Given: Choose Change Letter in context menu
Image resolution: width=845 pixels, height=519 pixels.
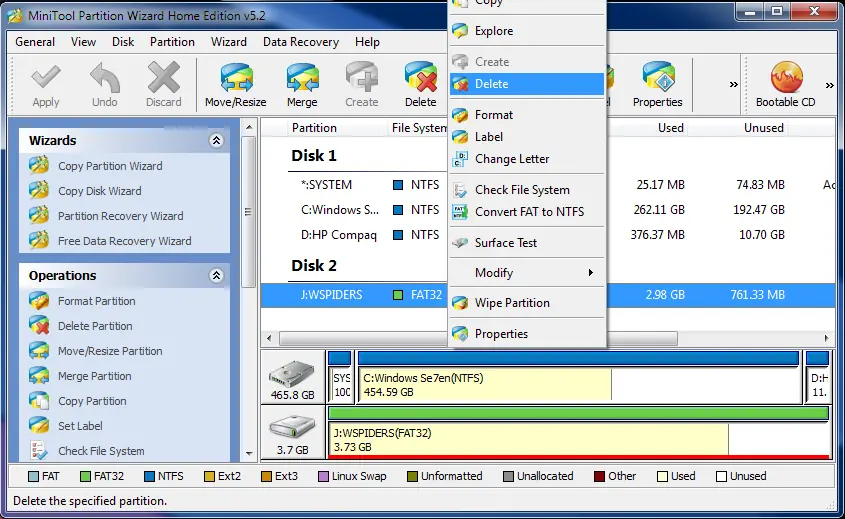Looking at the screenshot, I should coord(527,159).
